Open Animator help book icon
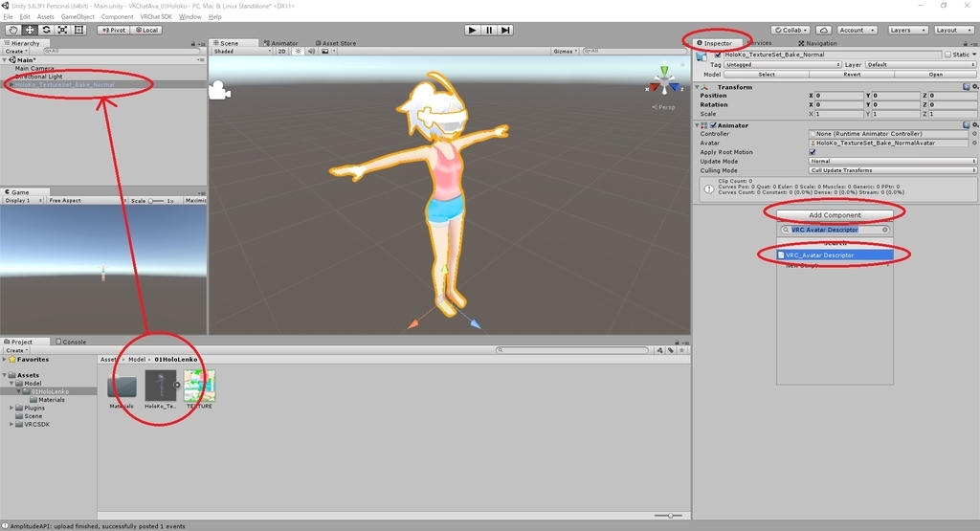 pos(967,125)
